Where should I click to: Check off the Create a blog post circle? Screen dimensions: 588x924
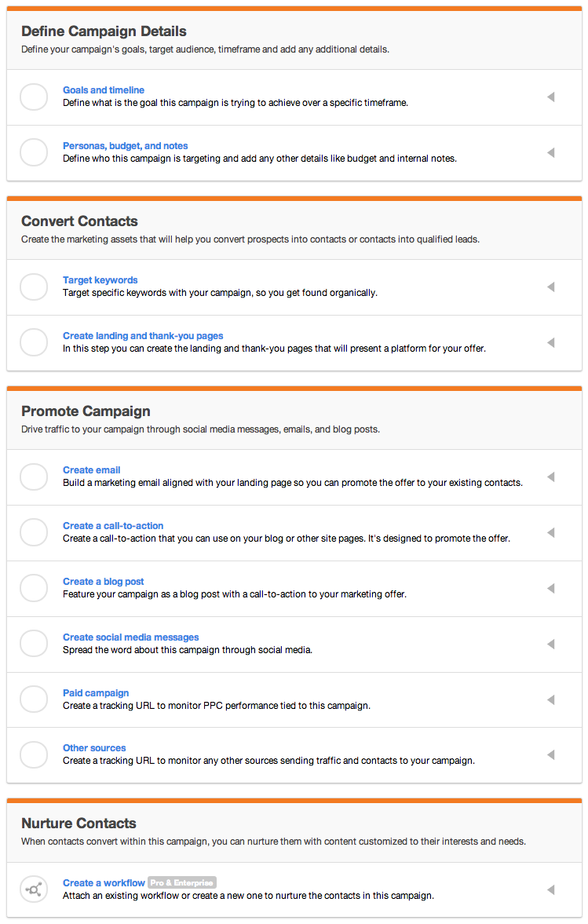34,588
